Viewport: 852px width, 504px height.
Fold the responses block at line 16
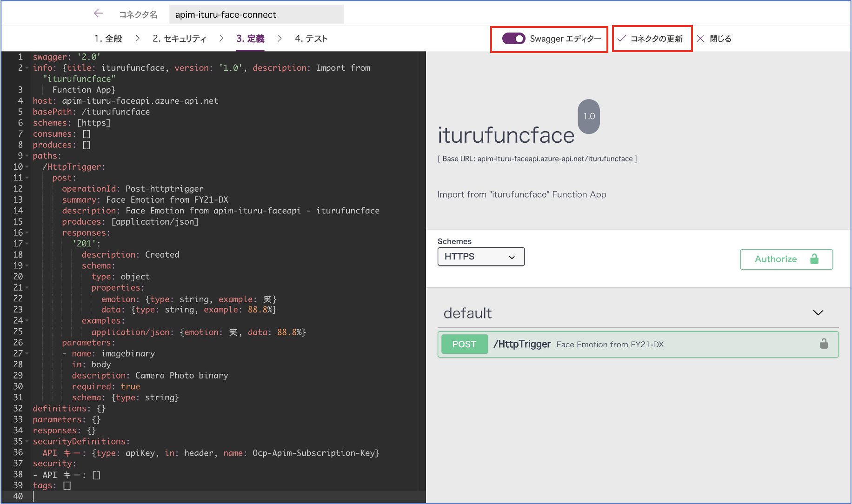[x=27, y=233]
